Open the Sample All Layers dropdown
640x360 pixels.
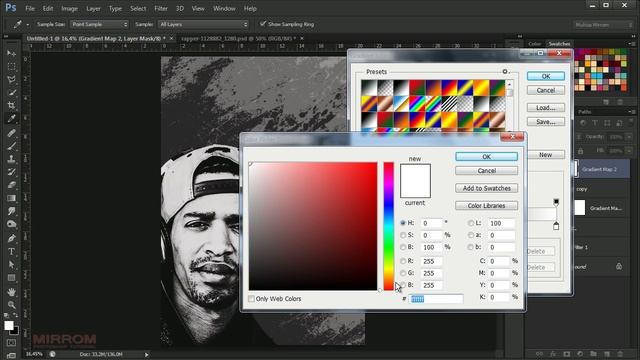(x=203, y=24)
